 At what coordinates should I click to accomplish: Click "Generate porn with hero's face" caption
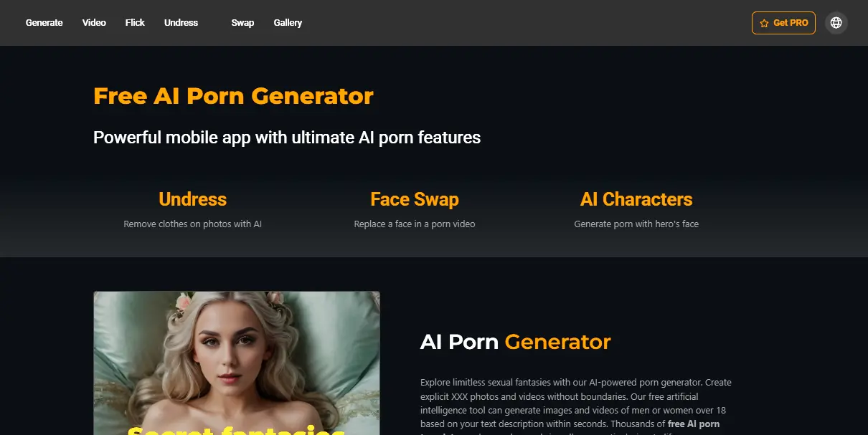click(x=636, y=224)
